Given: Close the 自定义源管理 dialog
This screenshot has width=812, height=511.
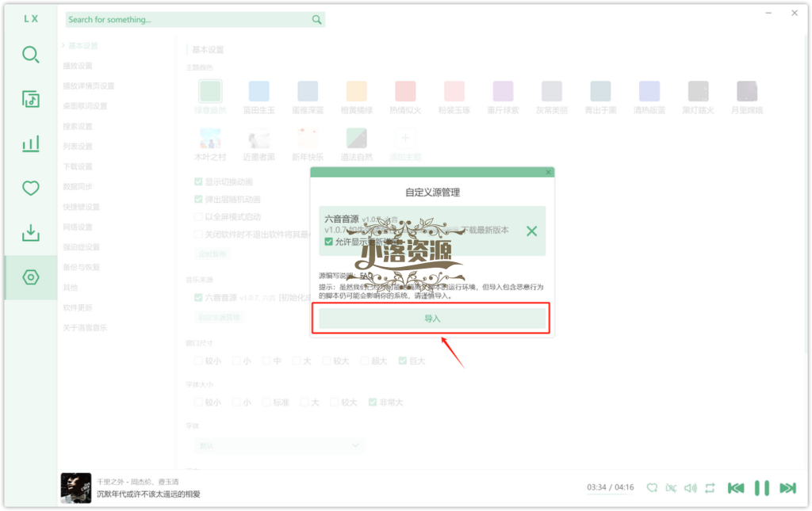Looking at the screenshot, I should pyautogui.click(x=549, y=172).
